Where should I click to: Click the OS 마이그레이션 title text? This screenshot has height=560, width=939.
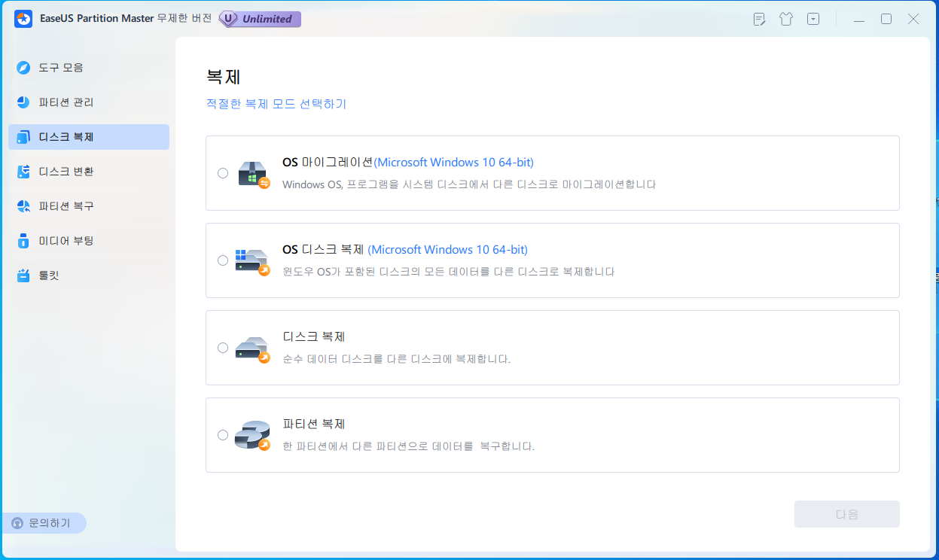click(x=408, y=162)
